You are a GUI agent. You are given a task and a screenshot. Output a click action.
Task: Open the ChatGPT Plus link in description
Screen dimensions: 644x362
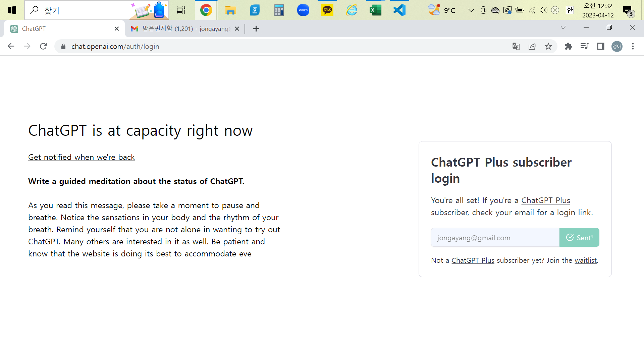coord(546,200)
